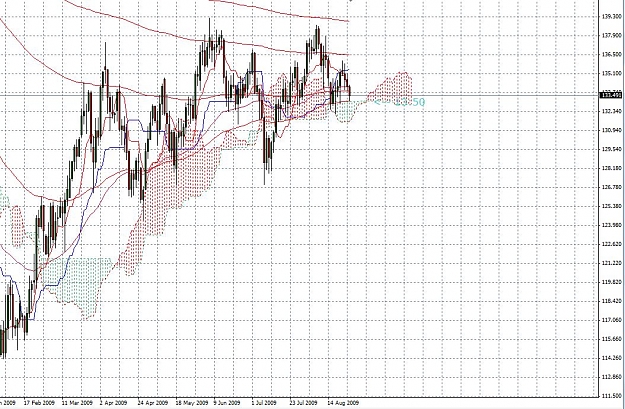Click the 122.620 price axis label
Image resolution: width=625 pixels, height=409 pixels.
tap(612, 244)
